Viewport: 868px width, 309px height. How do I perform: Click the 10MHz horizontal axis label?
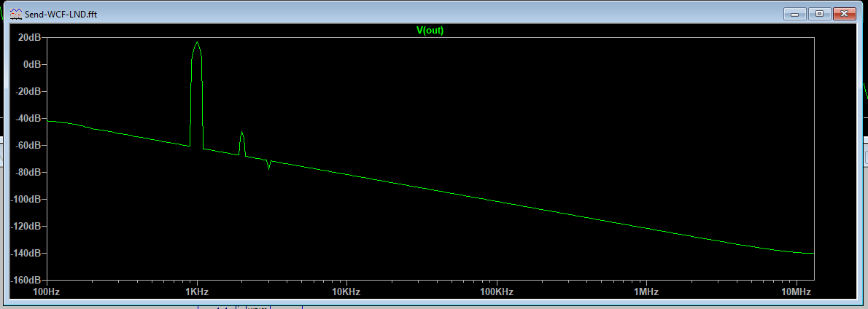pyautogui.click(x=796, y=292)
